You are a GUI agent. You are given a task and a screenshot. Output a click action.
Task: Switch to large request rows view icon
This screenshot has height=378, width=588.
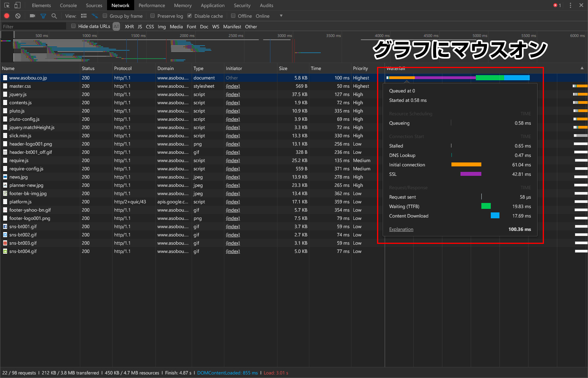tap(84, 16)
